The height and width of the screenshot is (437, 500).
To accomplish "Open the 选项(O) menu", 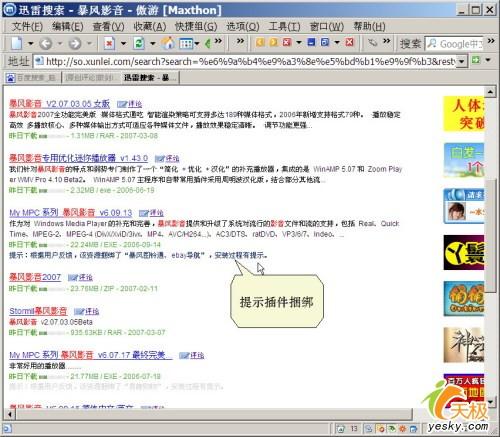I will point(243,26).
